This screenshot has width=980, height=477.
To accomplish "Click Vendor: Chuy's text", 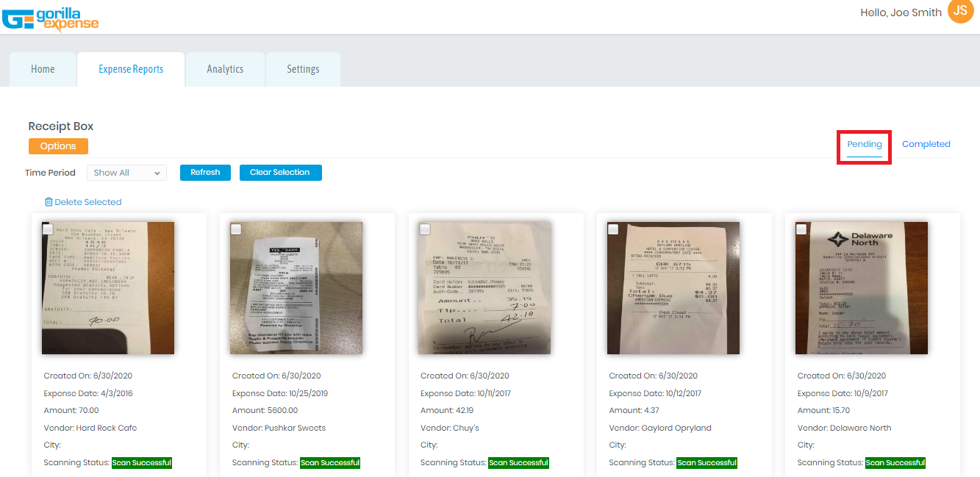I will pyautogui.click(x=450, y=428).
